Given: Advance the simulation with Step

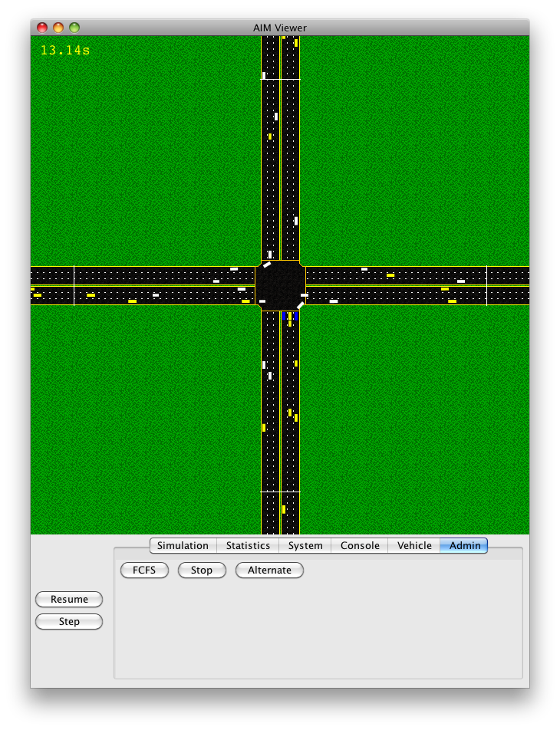Looking at the screenshot, I should [69, 622].
